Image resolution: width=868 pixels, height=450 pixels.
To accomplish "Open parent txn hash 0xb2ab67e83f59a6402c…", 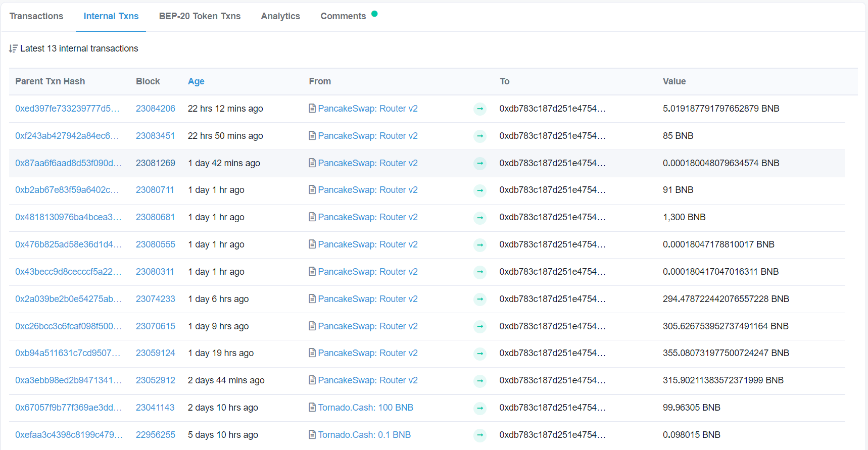I will [x=67, y=190].
